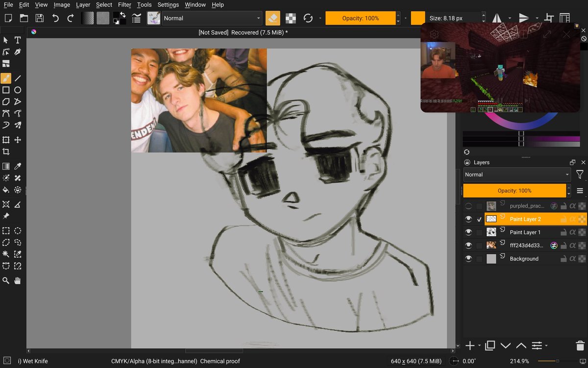
Task: Add a new layer with plus button
Action: tap(469, 346)
